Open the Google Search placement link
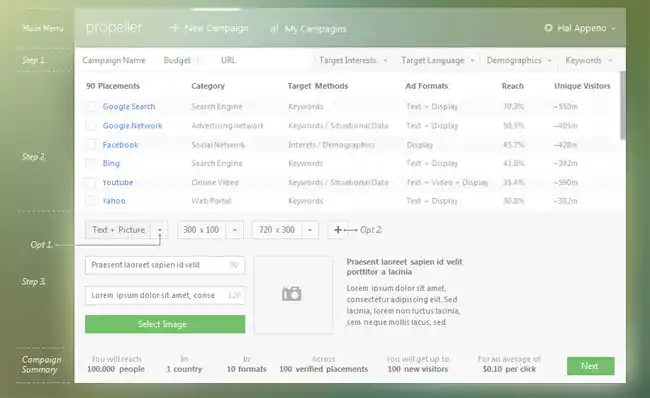The image size is (650, 398). click(129, 107)
